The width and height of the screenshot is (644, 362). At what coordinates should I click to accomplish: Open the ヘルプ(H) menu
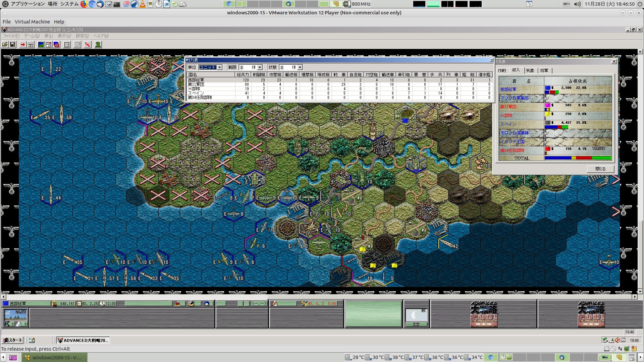point(101,36)
